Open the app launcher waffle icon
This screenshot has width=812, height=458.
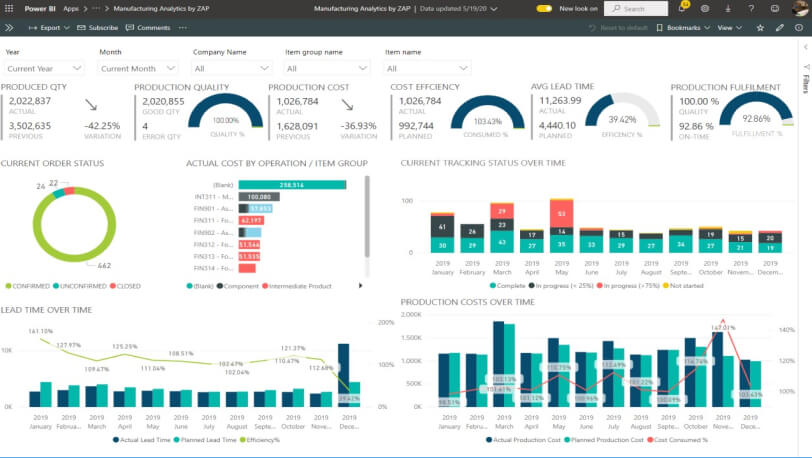(9, 8)
